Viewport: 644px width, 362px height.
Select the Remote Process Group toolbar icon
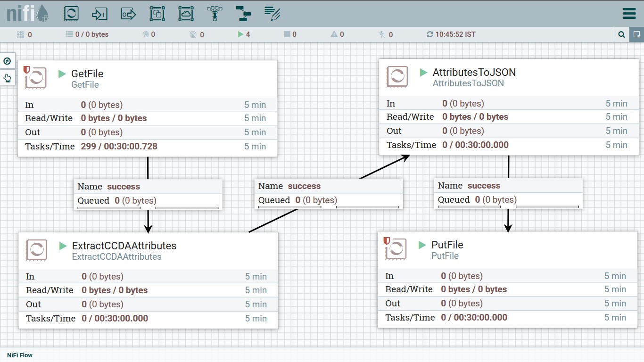pyautogui.click(x=186, y=14)
